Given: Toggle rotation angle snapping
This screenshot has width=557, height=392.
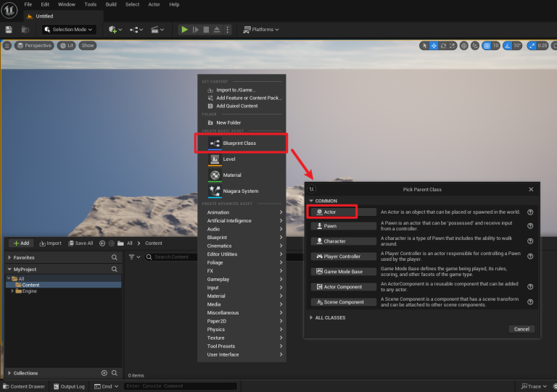Looking at the screenshot, I should point(508,46).
